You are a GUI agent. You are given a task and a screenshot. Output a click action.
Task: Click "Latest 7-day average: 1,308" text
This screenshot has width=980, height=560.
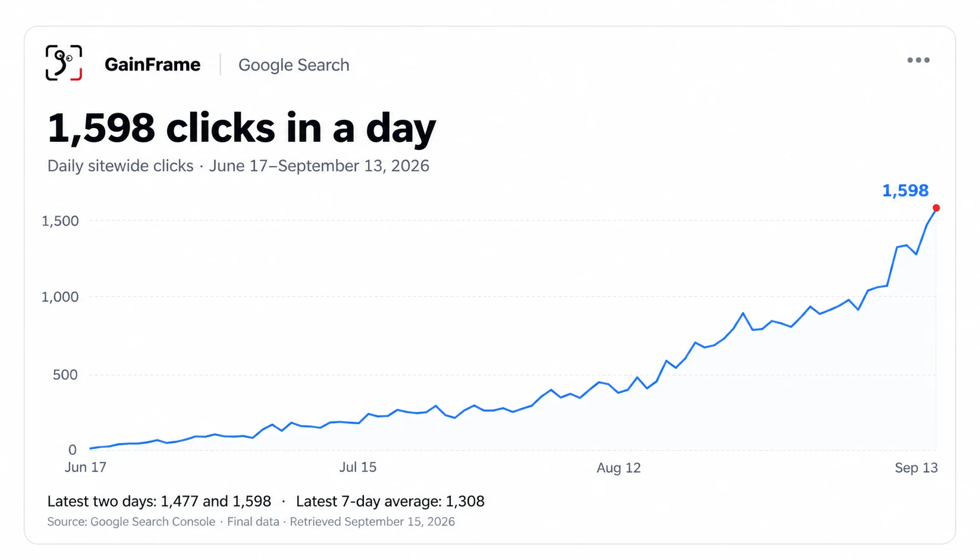390,502
